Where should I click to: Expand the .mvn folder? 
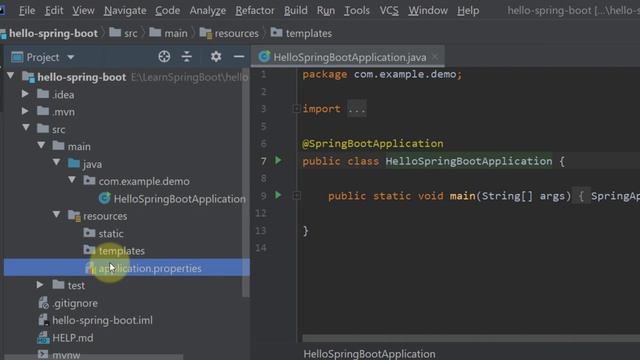(25, 111)
